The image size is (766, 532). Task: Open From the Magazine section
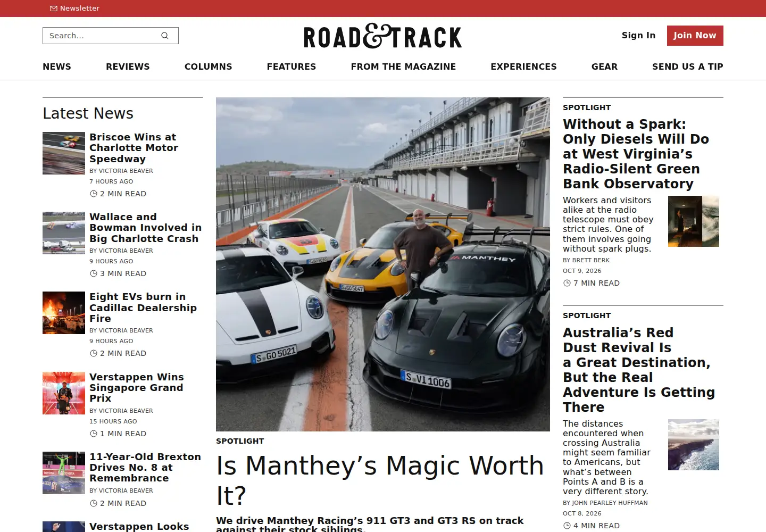coord(403,66)
